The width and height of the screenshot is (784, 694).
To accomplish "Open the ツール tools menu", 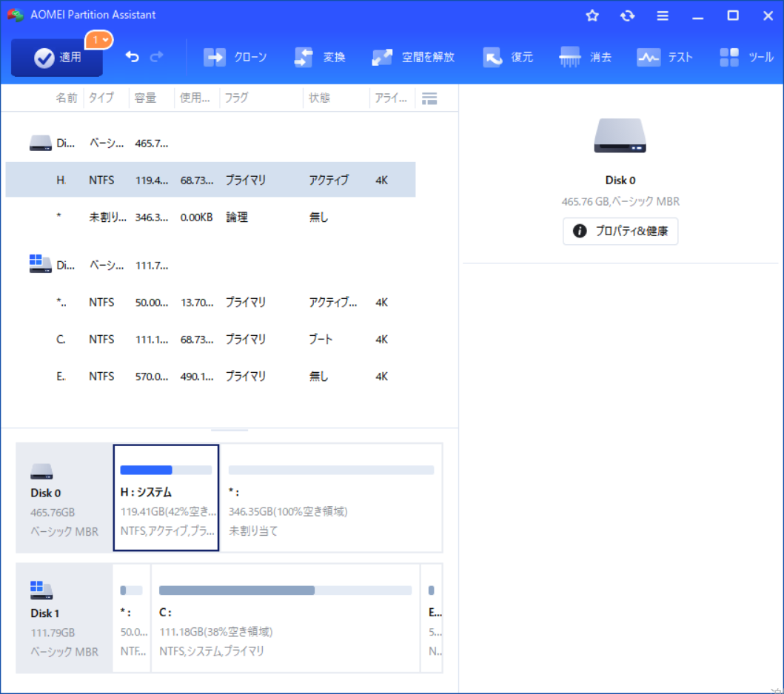I will point(746,58).
